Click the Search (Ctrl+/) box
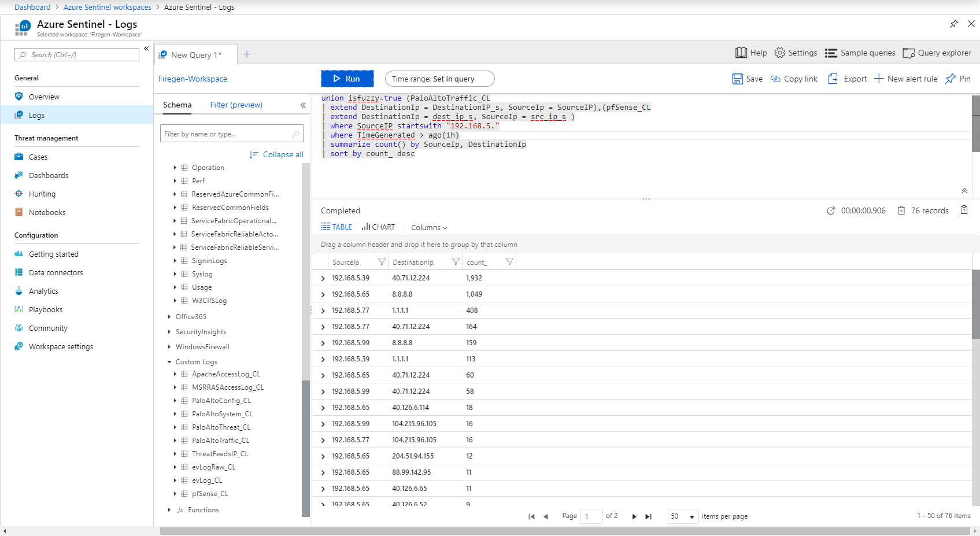This screenshot has width=980, height=536. [x=77, y=54]
